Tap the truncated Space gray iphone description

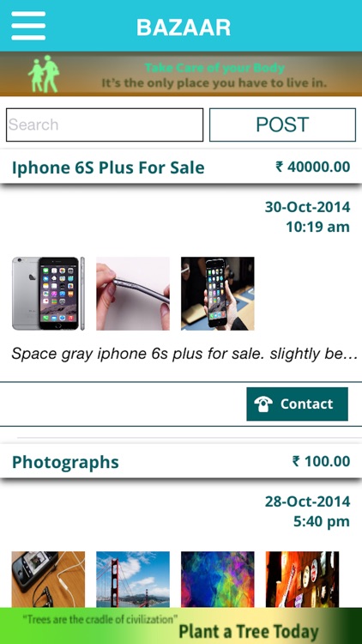184,354
